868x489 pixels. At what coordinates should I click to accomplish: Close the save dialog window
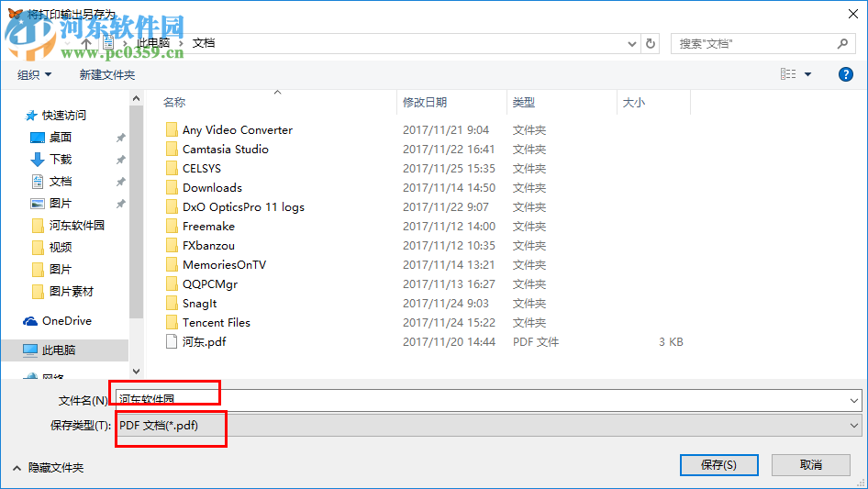pyautogui.click(x=853, y=13)
